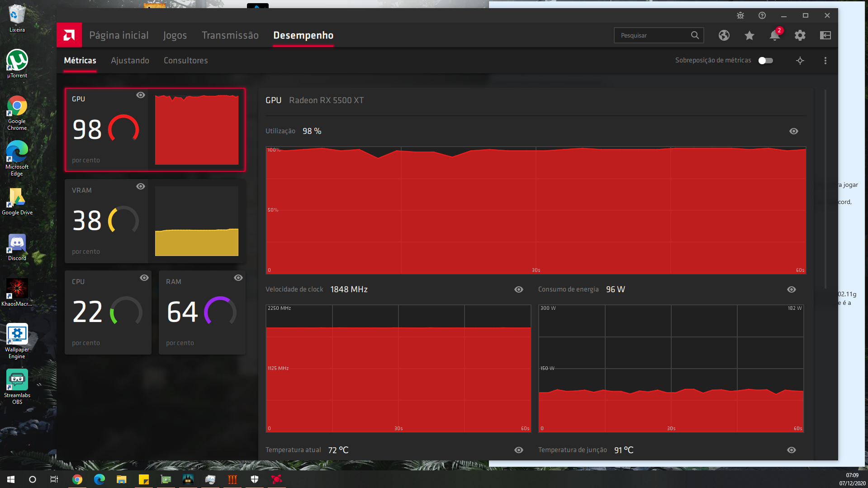Select the GPU 98 percent card
Viewport: 868px width, 488px height.
pos(155,130)
